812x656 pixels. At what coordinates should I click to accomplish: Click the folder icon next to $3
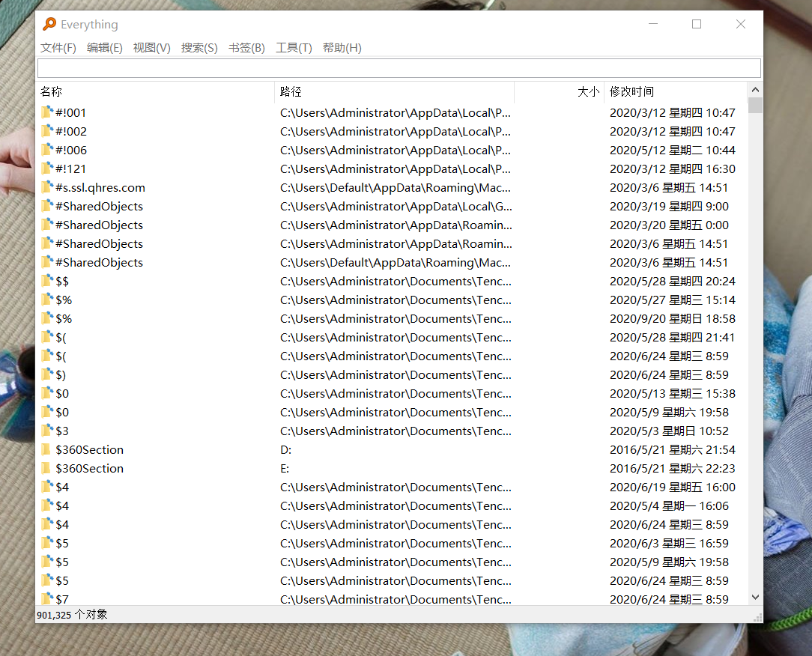(45, 431)
